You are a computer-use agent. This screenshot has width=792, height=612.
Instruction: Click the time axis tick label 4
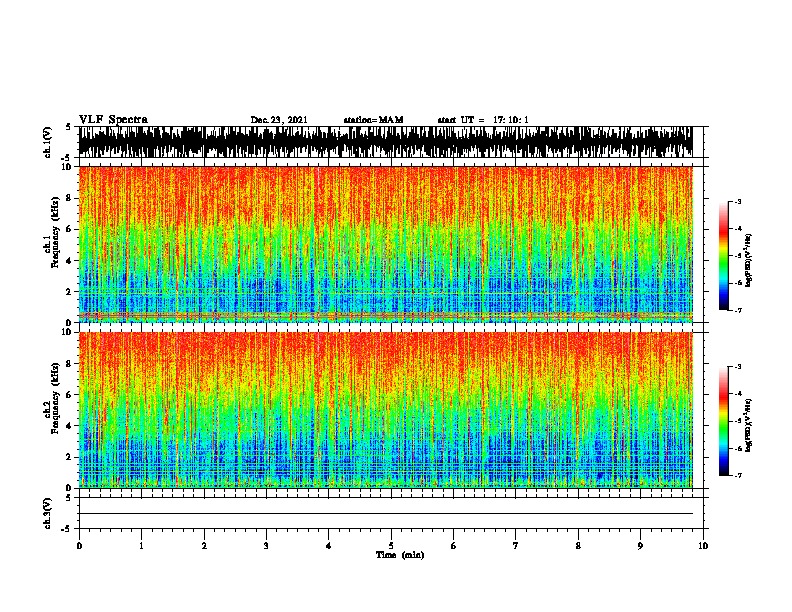[329, 546]
